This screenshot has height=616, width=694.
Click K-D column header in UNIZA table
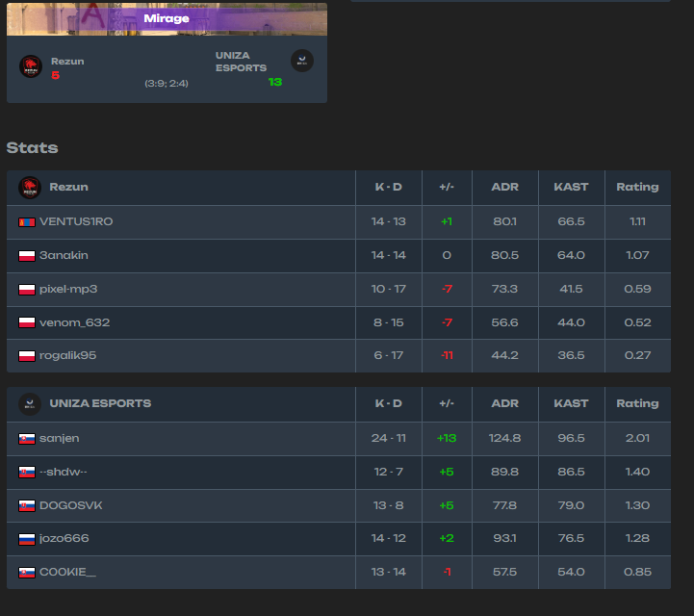[389, 403]
